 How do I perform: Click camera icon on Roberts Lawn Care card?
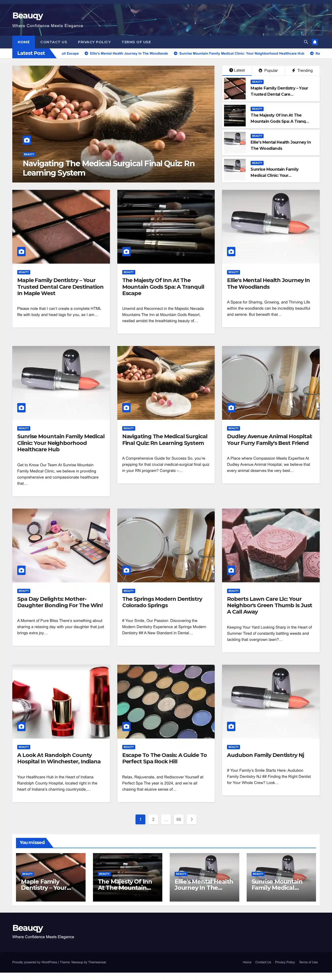[x=231, y=570]
